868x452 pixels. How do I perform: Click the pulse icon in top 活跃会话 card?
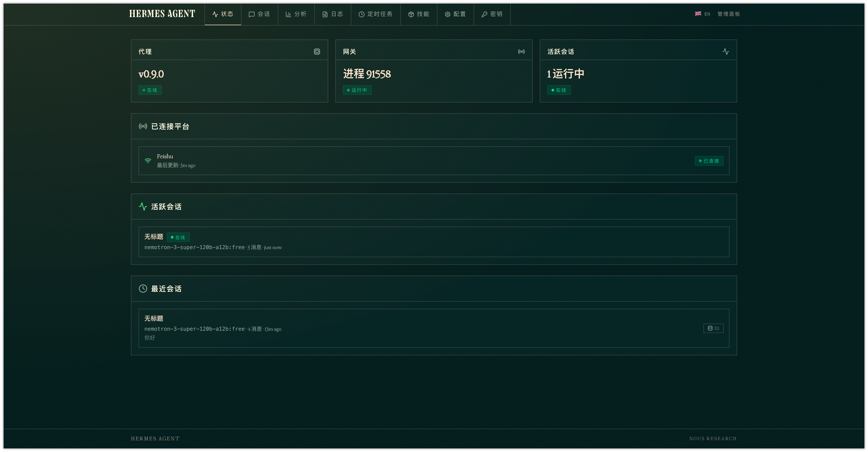pyautogui.click(x=726, y=52)
